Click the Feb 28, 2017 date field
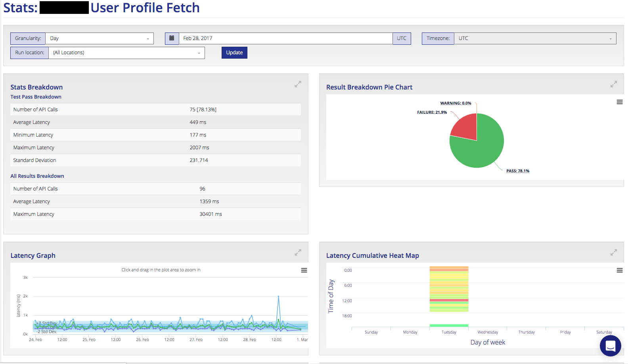 click(285, 38)
